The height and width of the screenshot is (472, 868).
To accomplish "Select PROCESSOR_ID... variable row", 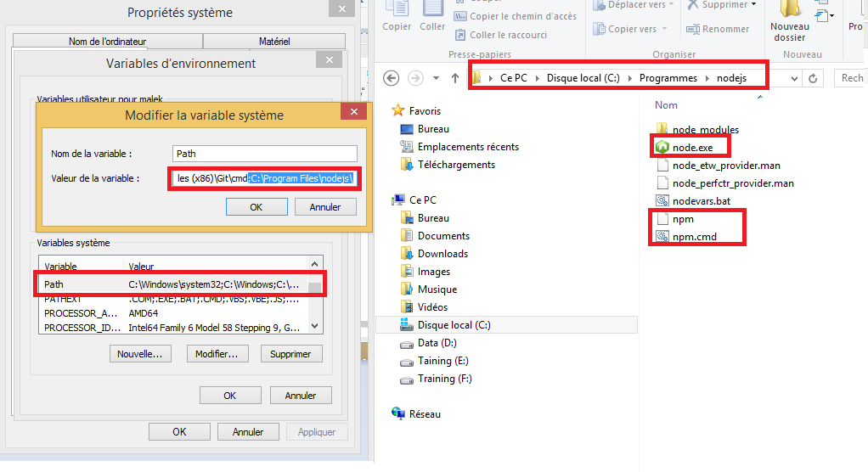I will point(174,328).
